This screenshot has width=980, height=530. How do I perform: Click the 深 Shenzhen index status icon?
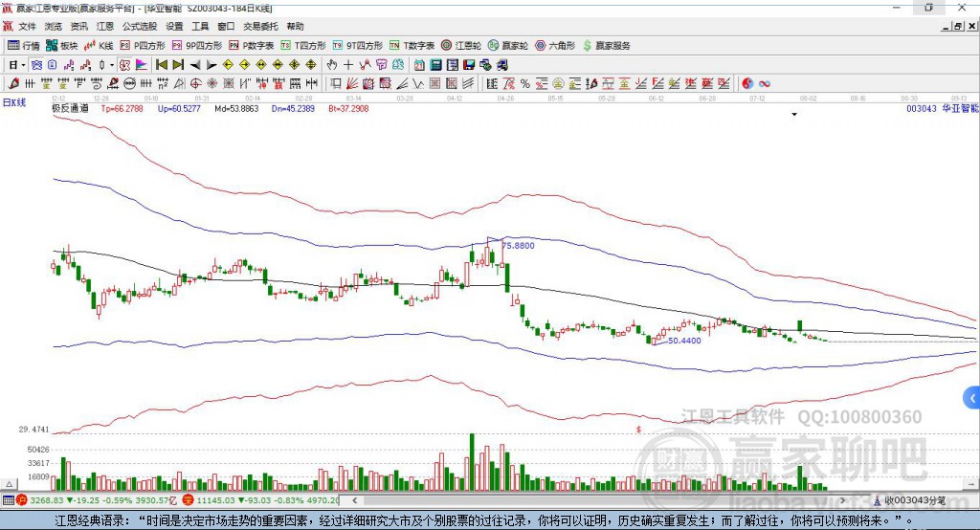(x=189, y=500)
